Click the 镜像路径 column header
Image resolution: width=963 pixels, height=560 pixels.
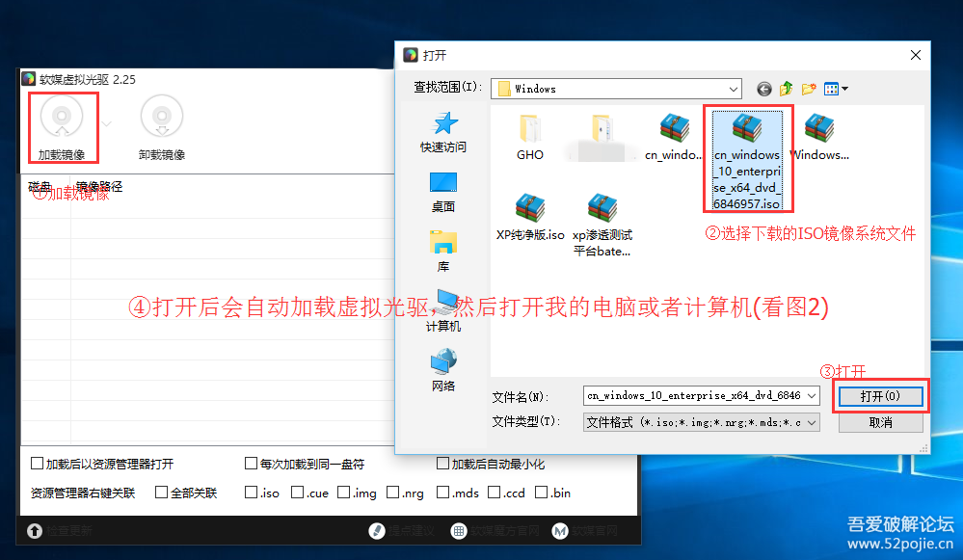pos(99,187)
